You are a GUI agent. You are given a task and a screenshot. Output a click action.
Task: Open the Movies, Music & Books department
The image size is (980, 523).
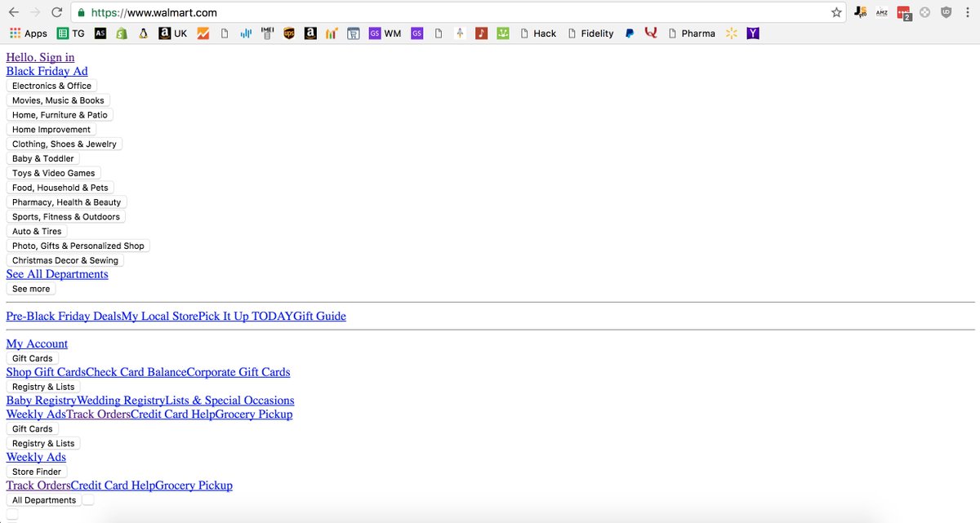coord(58,100)
